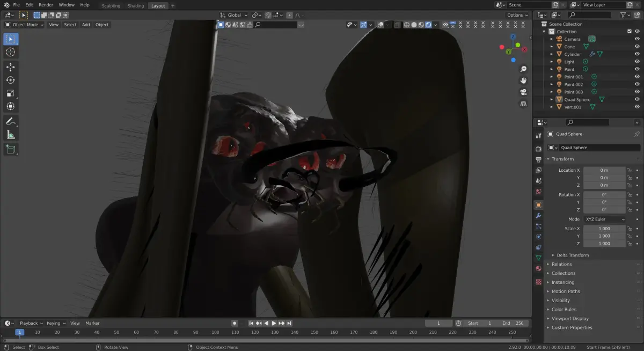This screenshot has height=351, width=644.
Task: Activate the Scale tool
Action: click(11, 93)
